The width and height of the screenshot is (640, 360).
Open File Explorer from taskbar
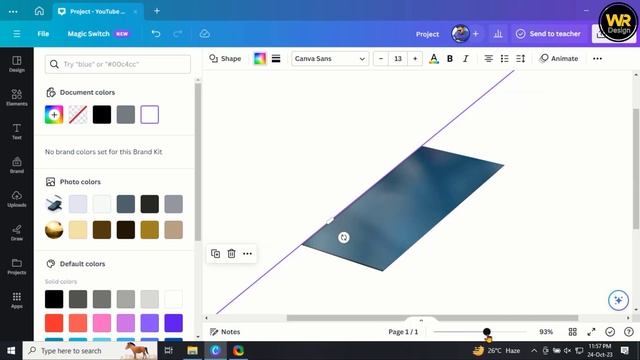click(x=192, y=351)
